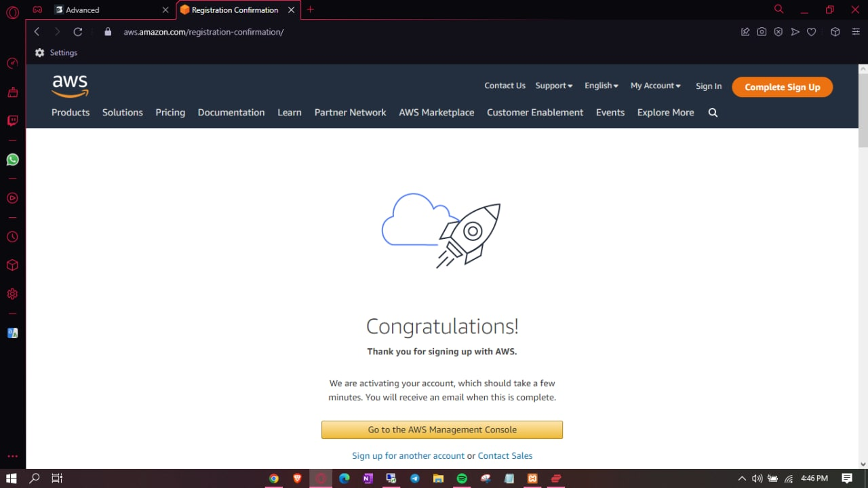The width and height of the screenshot is (868, 488).
Task: Click the Contact Us link
Action: point(505,86)
